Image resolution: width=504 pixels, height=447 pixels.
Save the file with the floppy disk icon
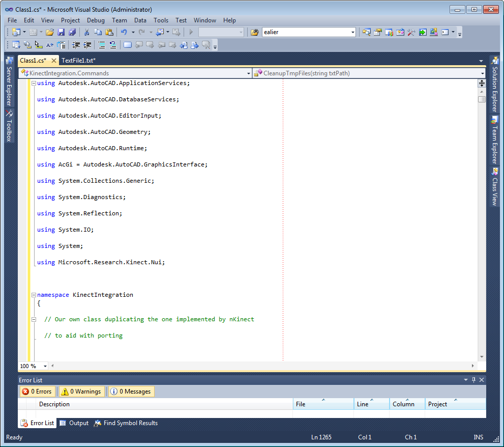pyautogui.click(x=61, y=32)
